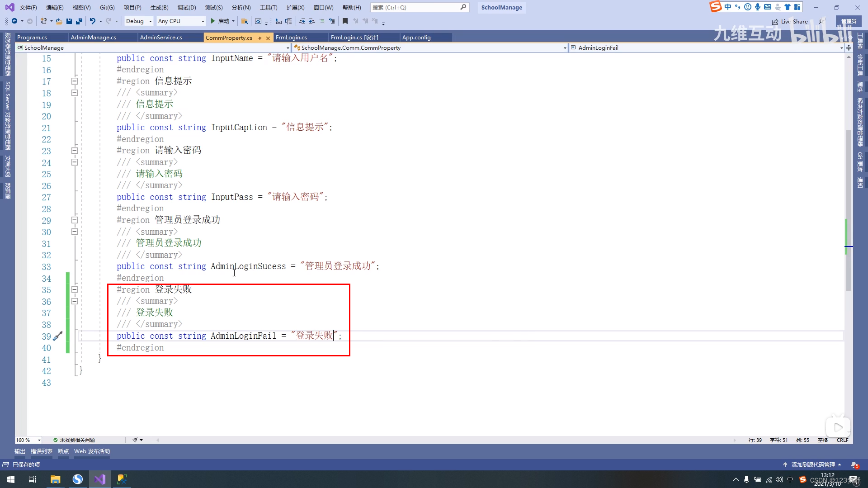Toggle pin on the CommProperty.cs tab
Screen dimensions: 868x488
point(259,38)
